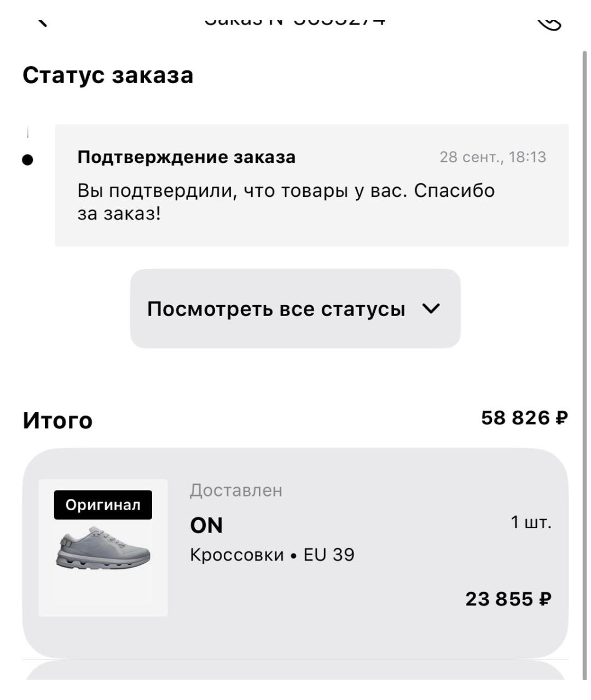Open the ON brand product name

206,526
